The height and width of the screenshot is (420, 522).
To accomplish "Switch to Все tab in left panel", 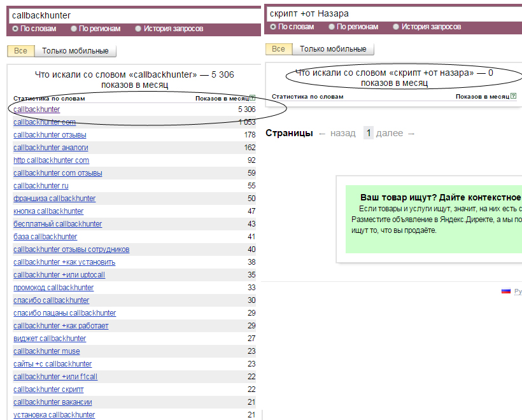I will 20,51.
